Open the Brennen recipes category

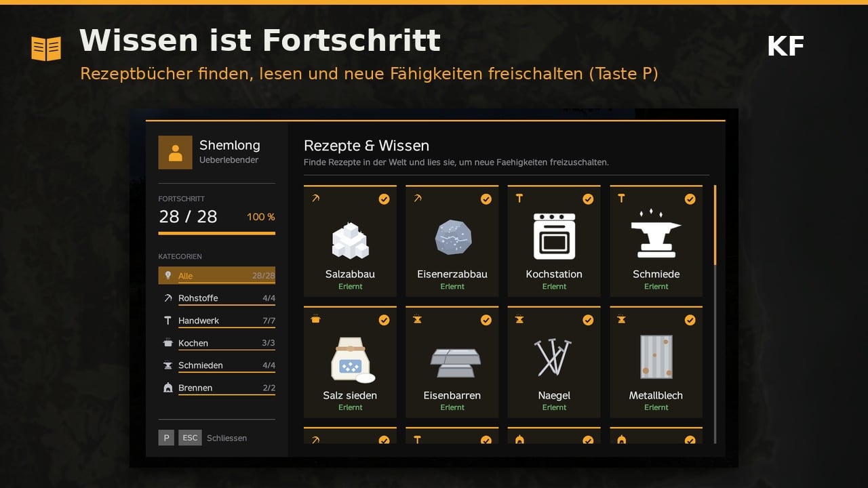(x=217, y=388)
